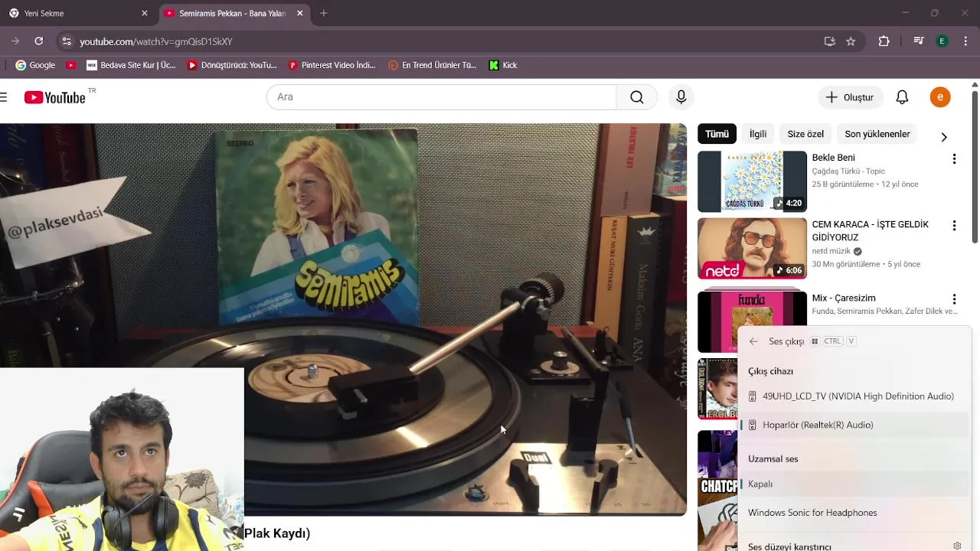Close the Semiramis Pekkan tab
Image resolution: width=980 pixels, height=551 pixels.
[x=299, y=13]
